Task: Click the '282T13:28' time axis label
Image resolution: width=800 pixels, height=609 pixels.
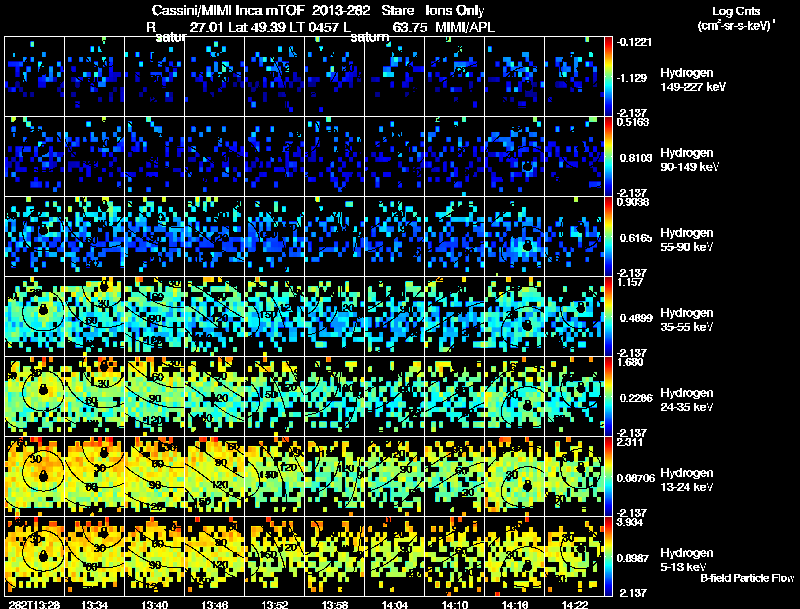Action: click(x=34, y=604)
